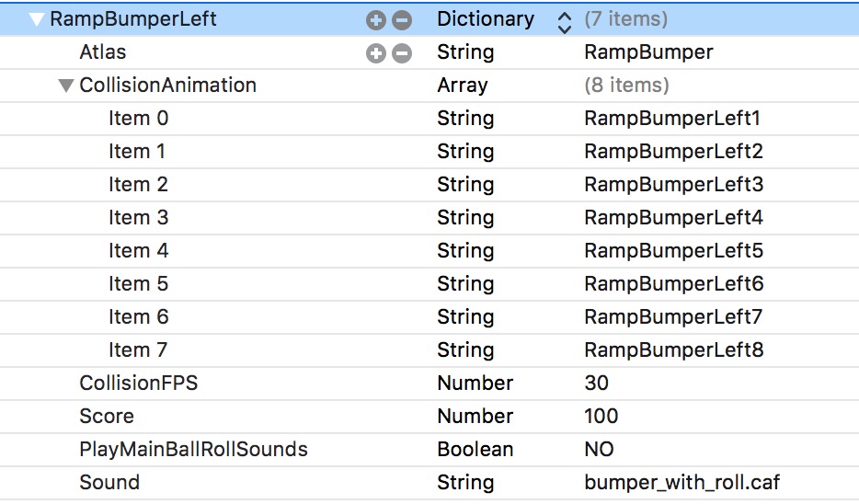Select the Item 7 key
This screenshot has width=859, height=504.
point(138,350)
